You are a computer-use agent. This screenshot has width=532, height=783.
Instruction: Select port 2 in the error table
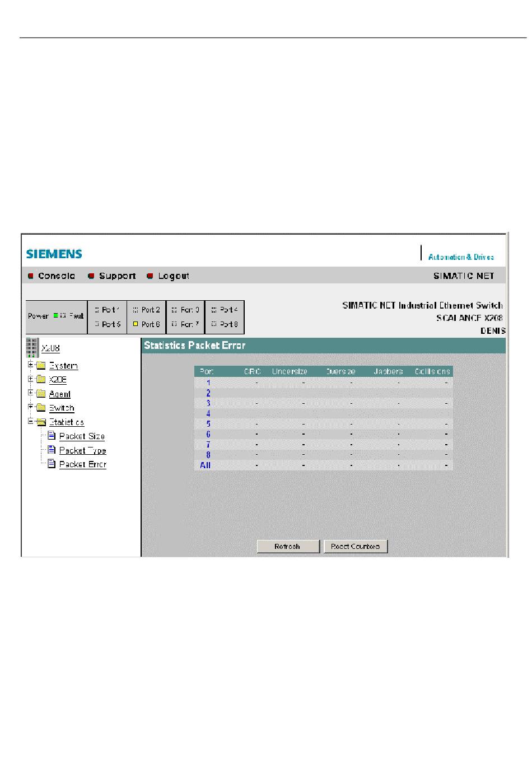coord(208,393)
